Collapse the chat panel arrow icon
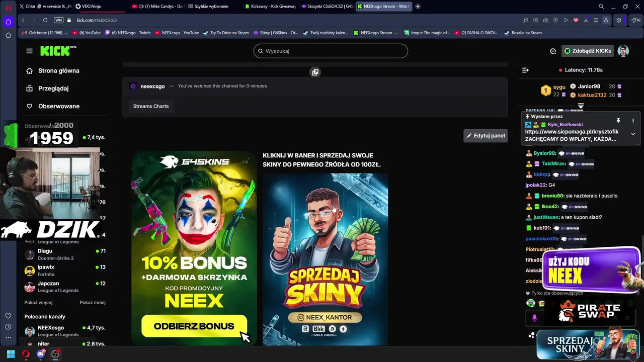The width and height of the screenshot is (644, 362). 525,70
